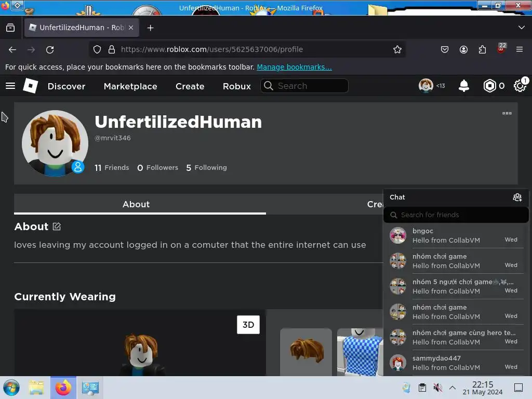Open the Marketplace menu item
This screenshot has height=399, width=532.
[x=130, y=86]
